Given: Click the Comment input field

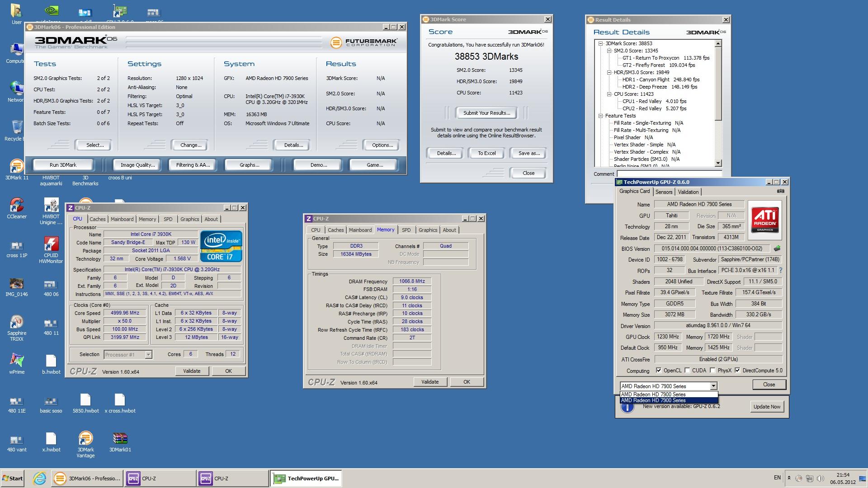Looking at the screenshot, I should pos(669,174).
